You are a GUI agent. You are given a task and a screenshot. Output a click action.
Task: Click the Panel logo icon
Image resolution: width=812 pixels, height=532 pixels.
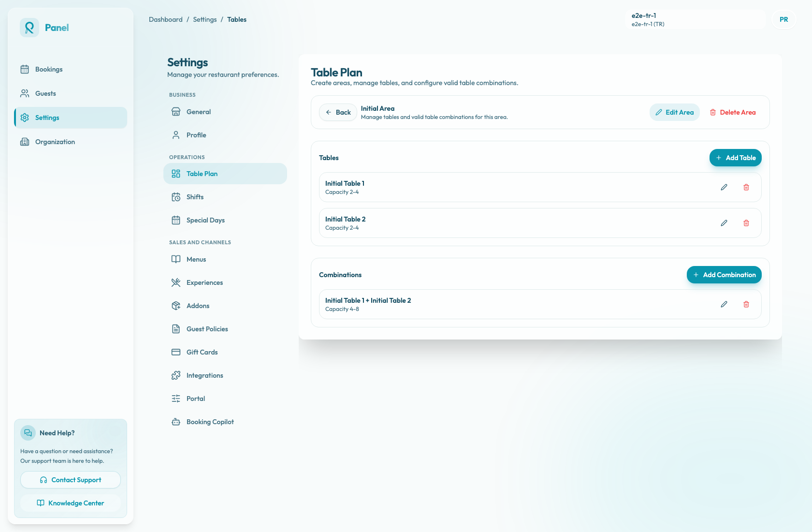pos(29,28)
